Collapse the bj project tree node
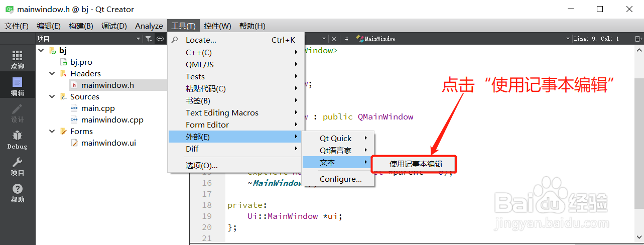The width and height of the screenshot is (644, 245). click(41, 50)
